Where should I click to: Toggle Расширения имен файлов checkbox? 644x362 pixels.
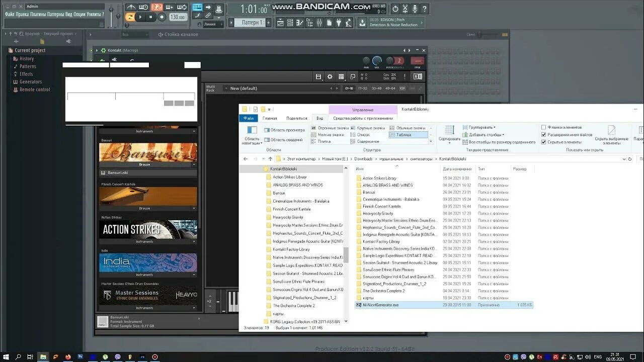pyautogui.click(x=543, y=135)
